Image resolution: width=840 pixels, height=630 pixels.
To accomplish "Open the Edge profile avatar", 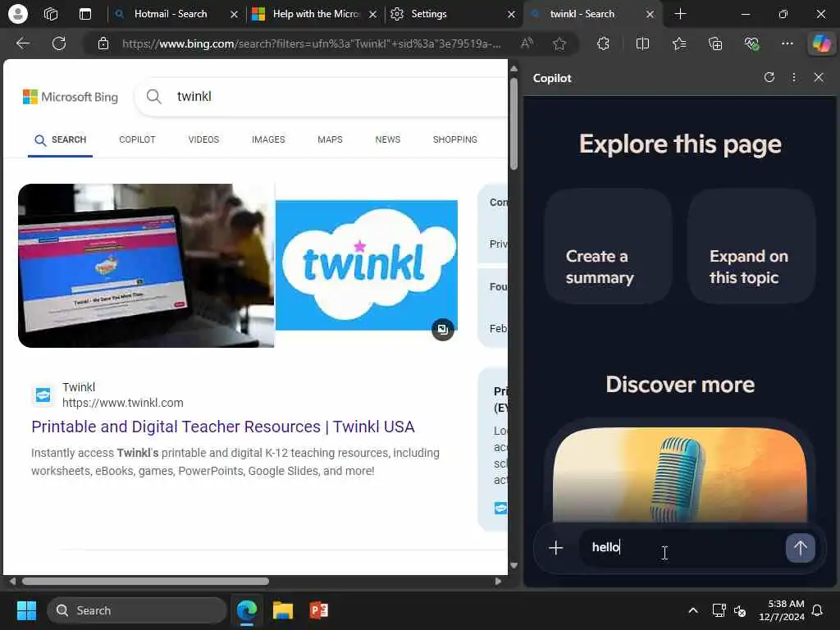I will [x=18, y=14].
